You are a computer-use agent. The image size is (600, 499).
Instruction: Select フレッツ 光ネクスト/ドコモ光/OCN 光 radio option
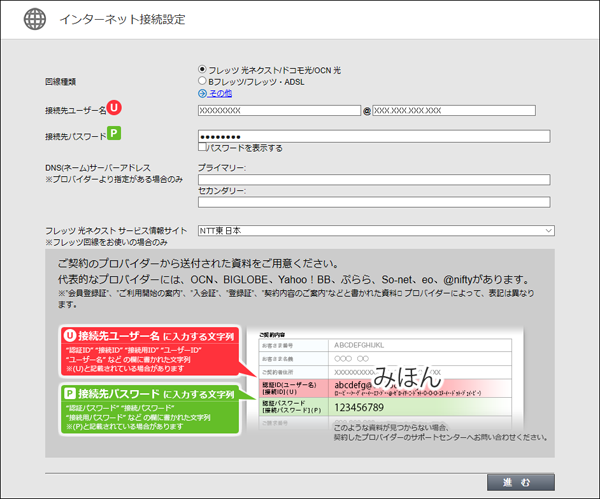point(203,70)
